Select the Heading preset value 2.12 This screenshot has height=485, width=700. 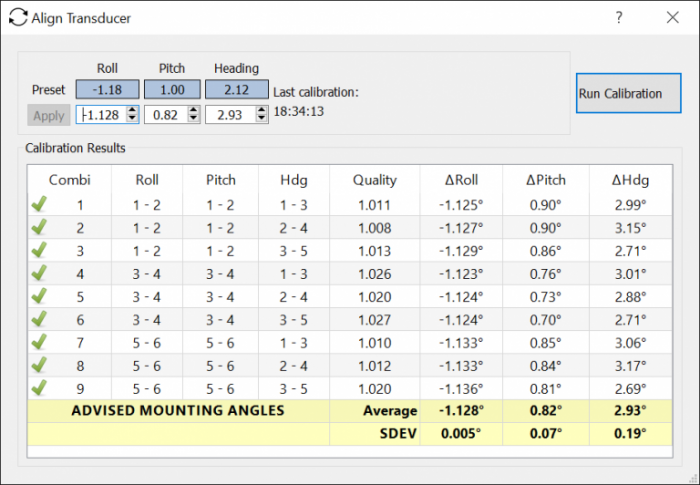pyautogui.click(x=237, y=89)
